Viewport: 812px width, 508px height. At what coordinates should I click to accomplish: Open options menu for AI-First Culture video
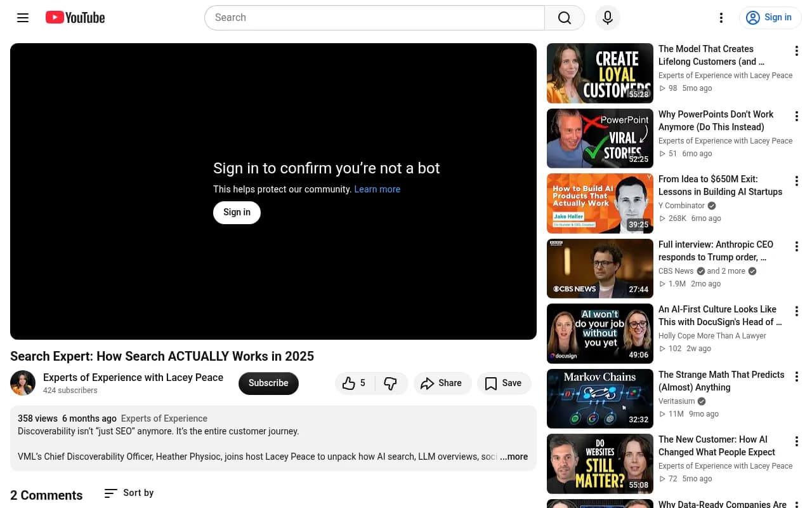click(796, 311)
